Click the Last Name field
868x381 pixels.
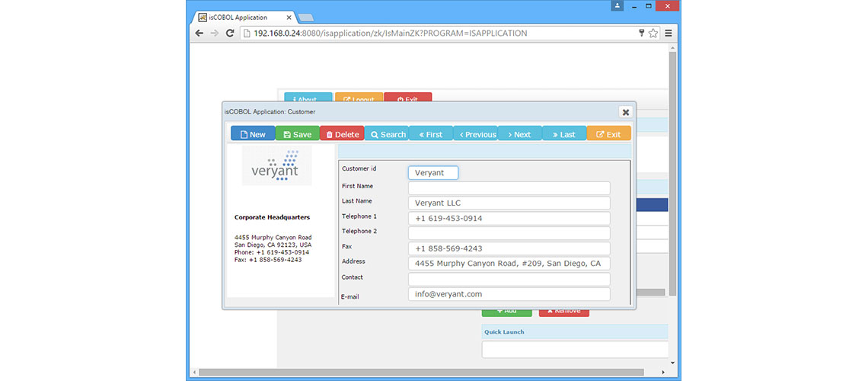(x=509, y=203)
